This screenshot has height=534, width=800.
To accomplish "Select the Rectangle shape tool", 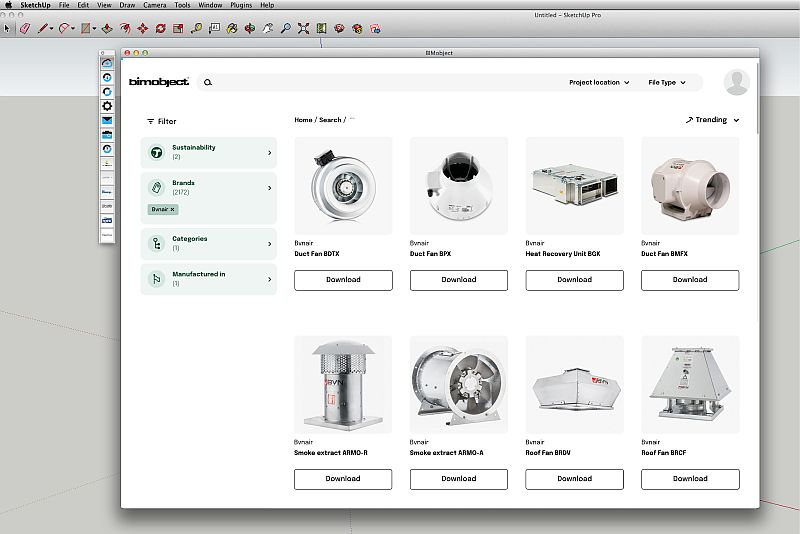I will point(86,29).
